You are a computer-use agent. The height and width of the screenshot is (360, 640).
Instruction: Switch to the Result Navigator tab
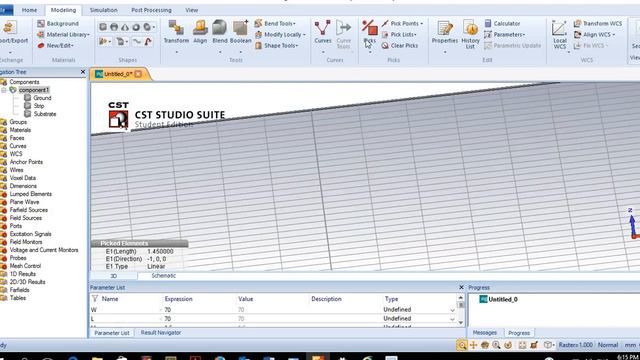161,333
